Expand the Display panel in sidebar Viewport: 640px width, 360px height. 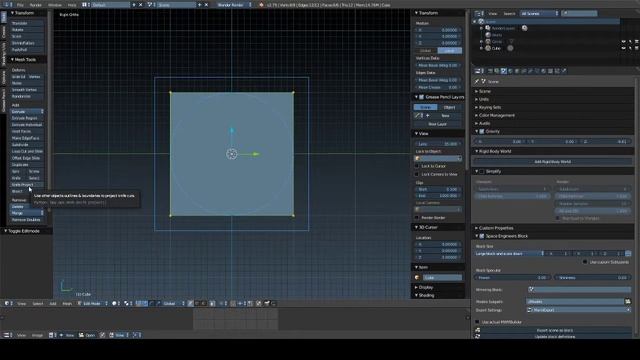(x=425, y=287)
